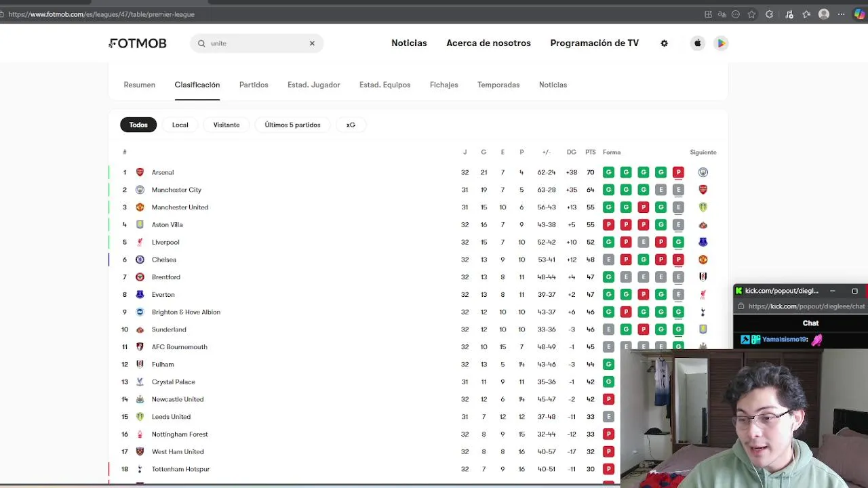This screenshot has width=868, height=488.
Task: Click Arsenal's 70 points value
Action: point(591,172)
